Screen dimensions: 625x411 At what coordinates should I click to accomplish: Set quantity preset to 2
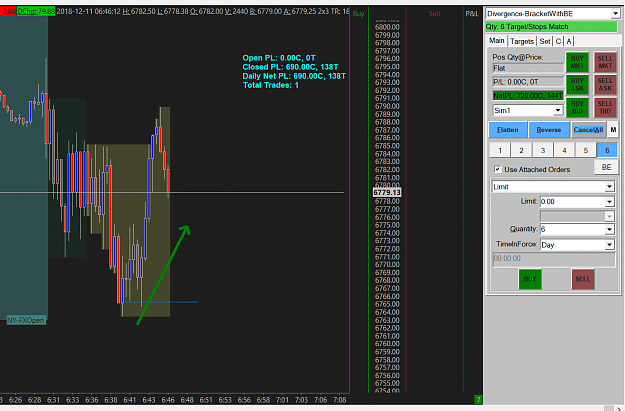pyautogui.click(x=521, y=150)
